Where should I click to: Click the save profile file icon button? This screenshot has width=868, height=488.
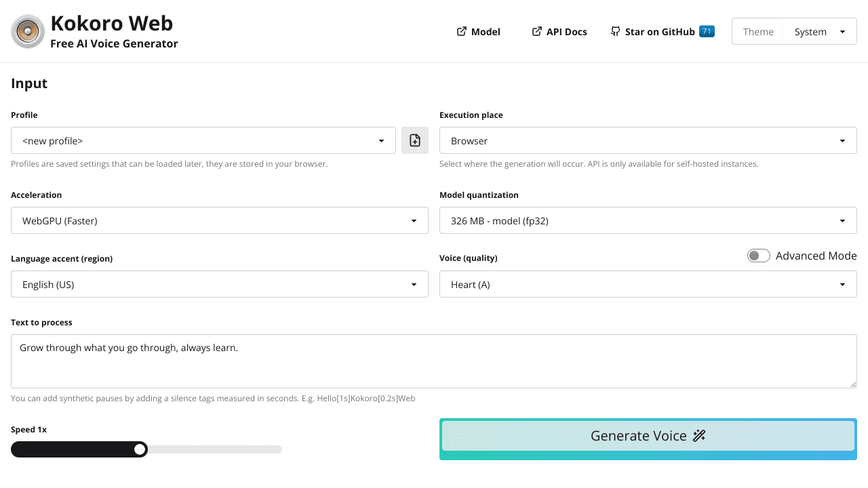pyautogui.click(x=415, y=140)
